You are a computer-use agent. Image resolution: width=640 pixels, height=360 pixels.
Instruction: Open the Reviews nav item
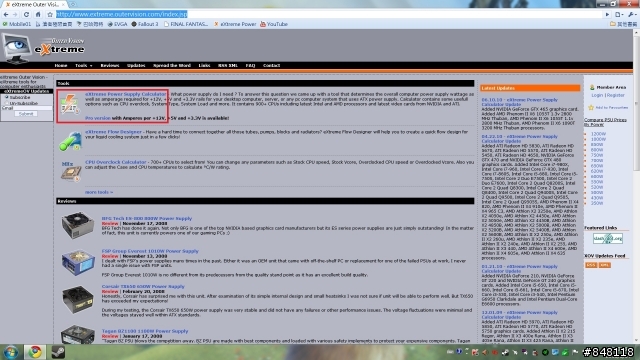click(x=110, y=65)
